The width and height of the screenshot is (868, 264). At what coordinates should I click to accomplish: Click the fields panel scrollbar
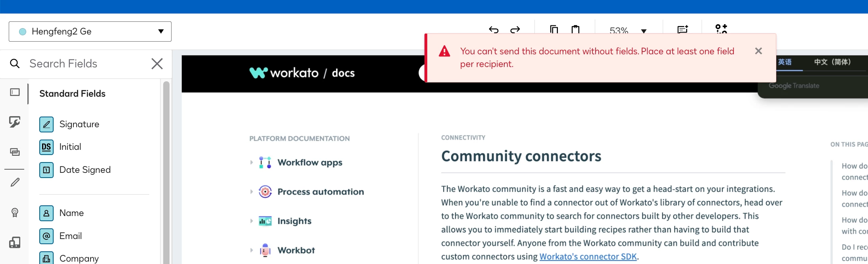(166, 172)
